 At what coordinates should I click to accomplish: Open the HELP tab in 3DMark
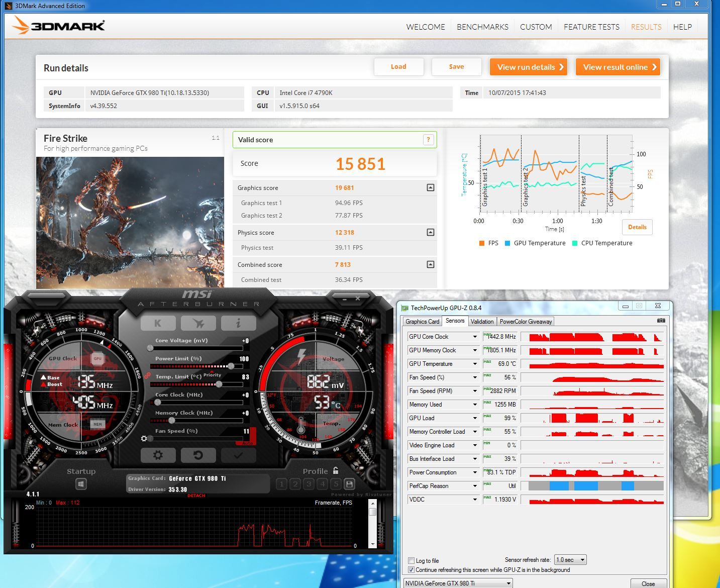(682, 27)
